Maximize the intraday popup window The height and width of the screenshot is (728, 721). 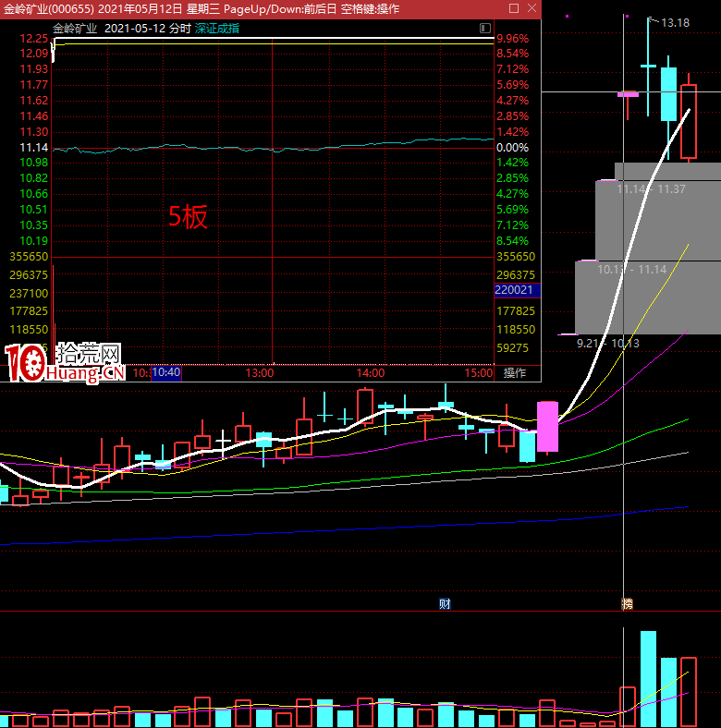point(514,8)
